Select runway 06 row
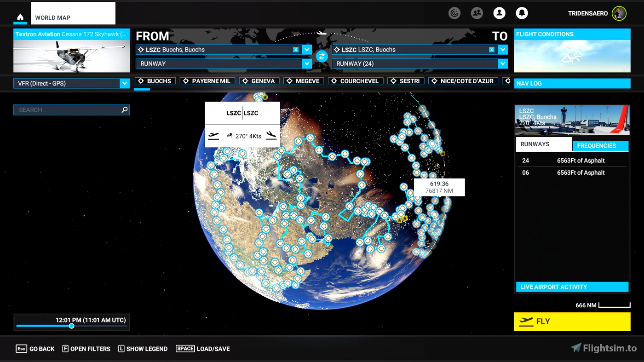 (x=572, y=172)
